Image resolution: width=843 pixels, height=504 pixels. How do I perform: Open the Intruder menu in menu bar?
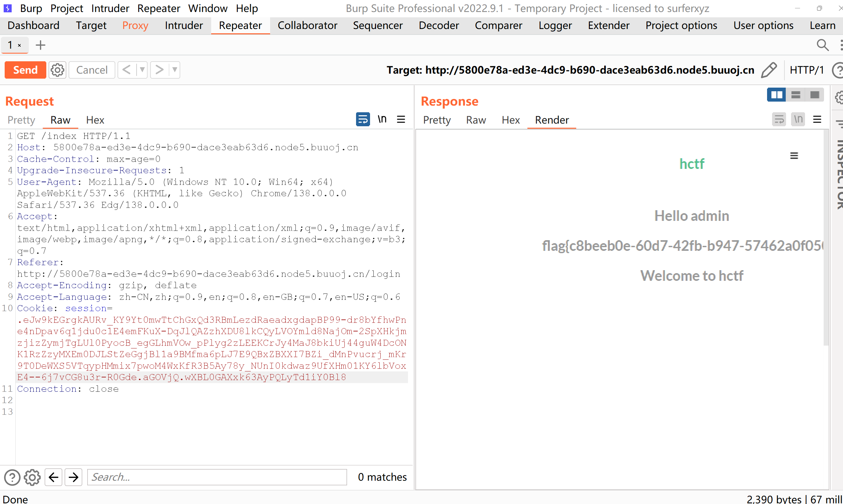coord(110,8)
